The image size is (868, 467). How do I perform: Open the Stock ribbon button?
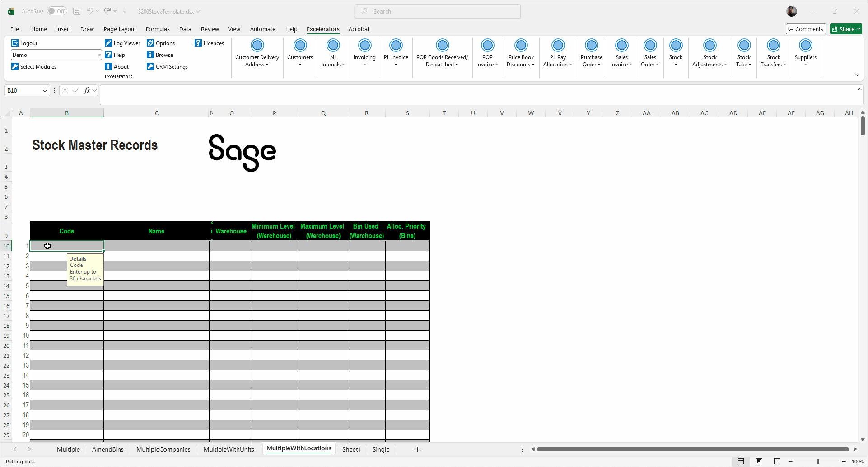click(x=676, y=53)
